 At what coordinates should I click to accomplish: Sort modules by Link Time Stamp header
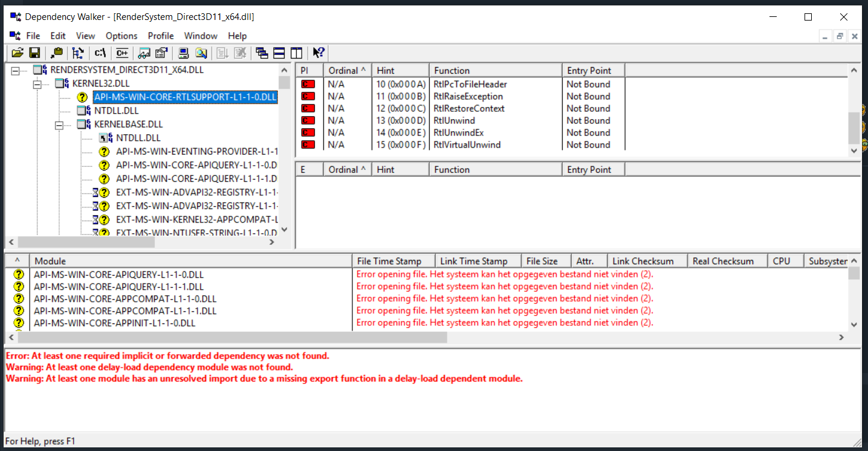478,261
